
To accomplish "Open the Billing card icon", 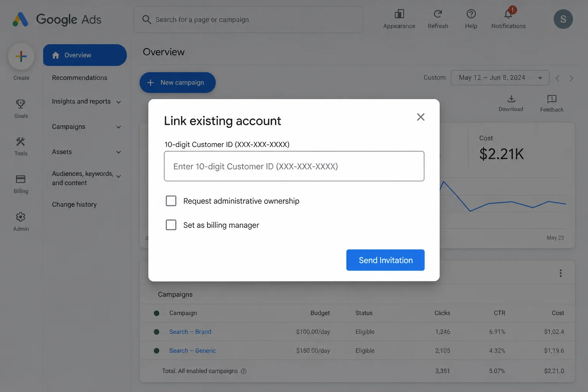I will [21, 179].
